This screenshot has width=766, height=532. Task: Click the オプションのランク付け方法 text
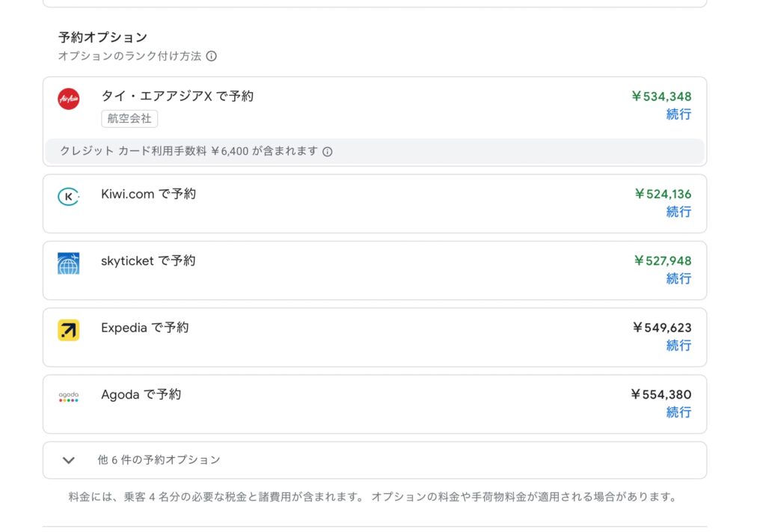point(129,56)
